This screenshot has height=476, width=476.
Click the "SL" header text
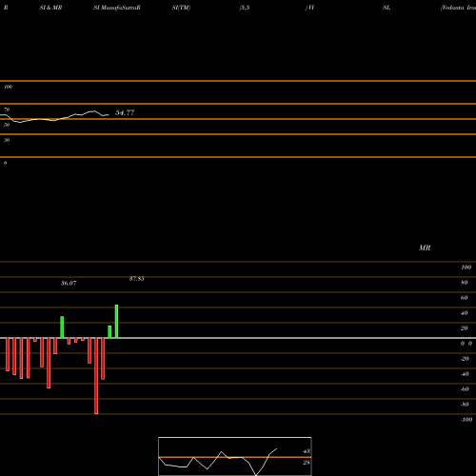[x=387, y=8]
